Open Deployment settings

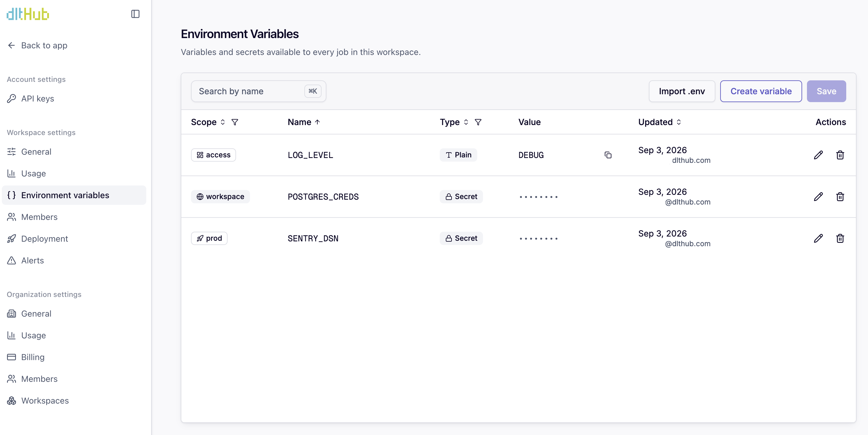pos(74,239)
